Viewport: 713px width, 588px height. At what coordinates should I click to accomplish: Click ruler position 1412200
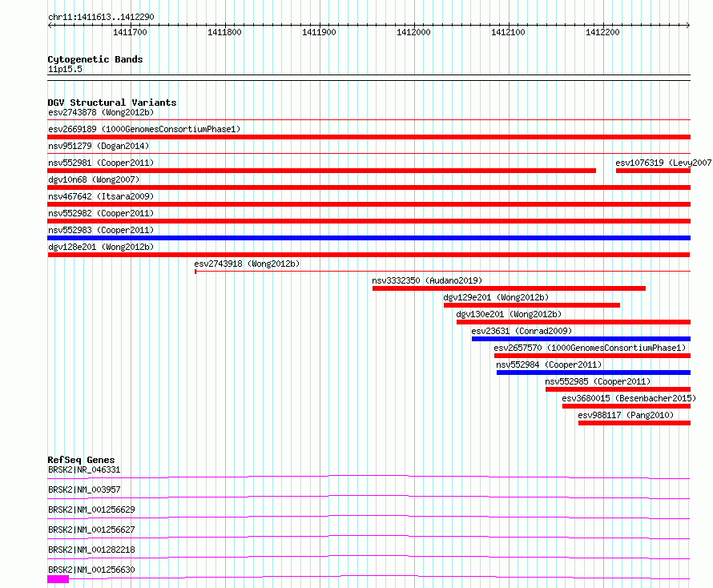click(603, 32)
